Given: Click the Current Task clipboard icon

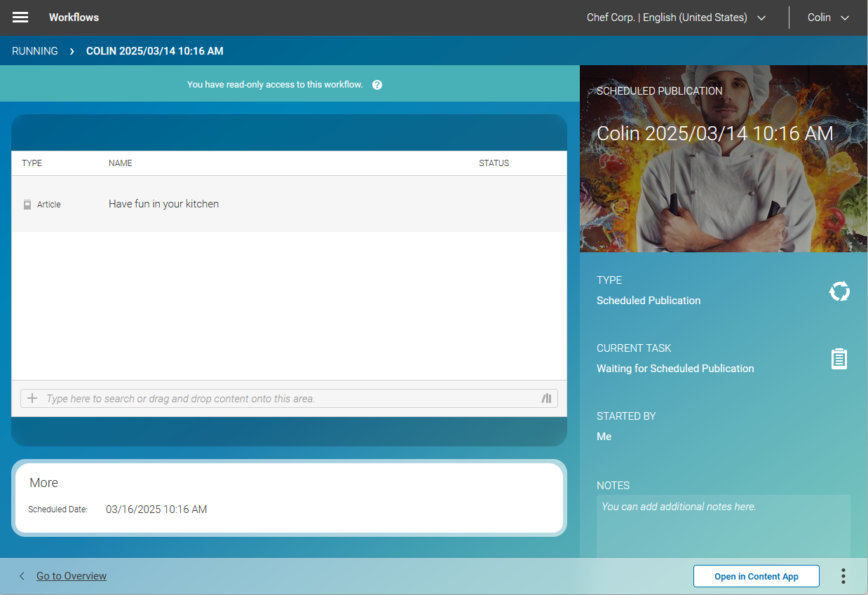Looking at the screenshot, I should click(x=839, y=358).
